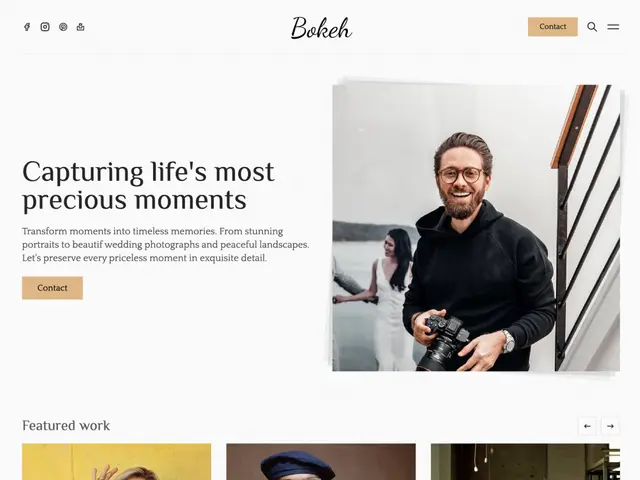
Task: Click the staircase railing in hero photo
Action: click(x=588, y=229)
